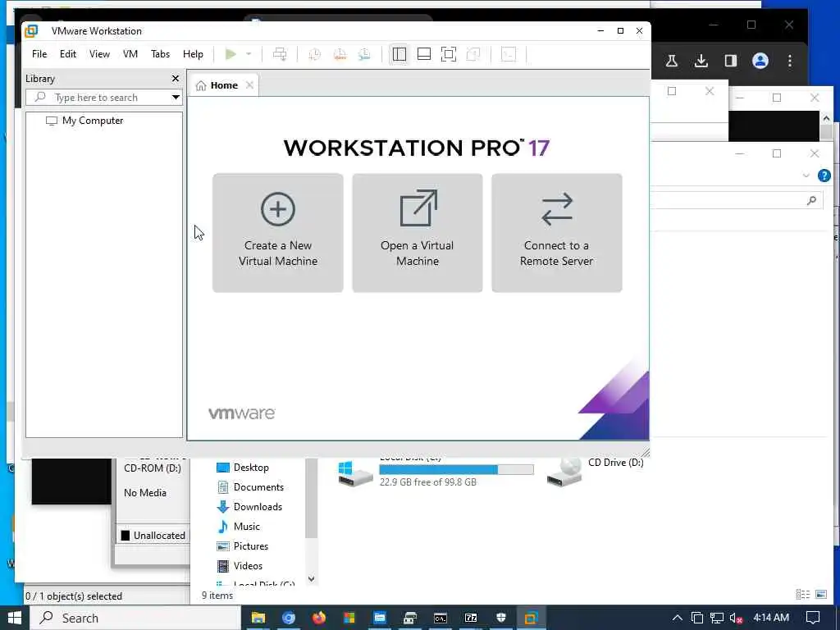
Task: Open the VM menu
Action: pos(130,54)
